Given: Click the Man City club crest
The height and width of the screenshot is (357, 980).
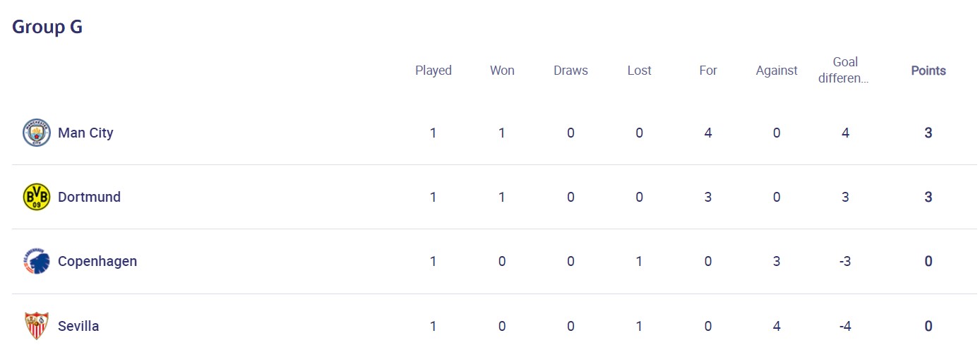Looking at the screenshot, I should tap(36, 133).
